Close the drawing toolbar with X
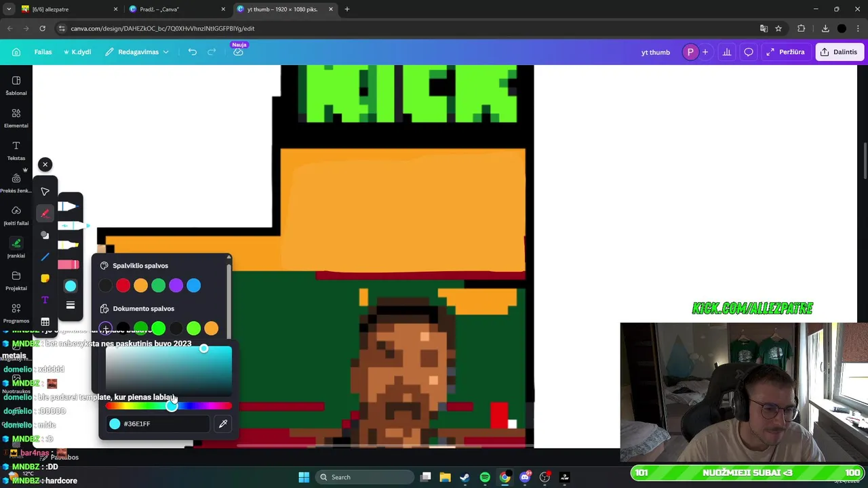Image resolution: width=868 pixels, height=488 pixels. point(45,165)
